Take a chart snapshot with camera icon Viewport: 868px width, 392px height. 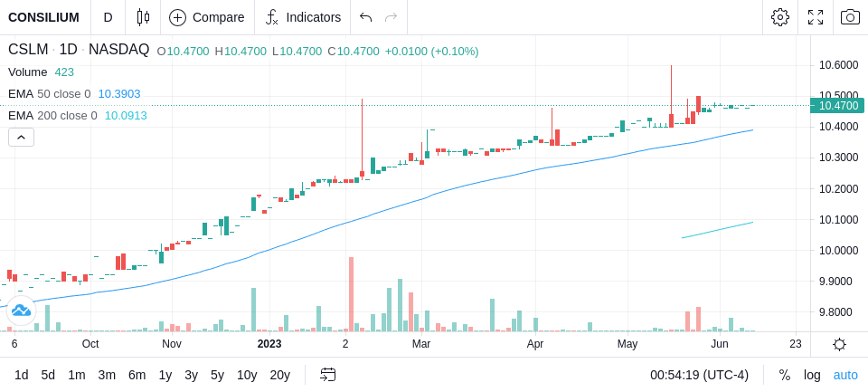pyautogui.click(x=850, y=17)
